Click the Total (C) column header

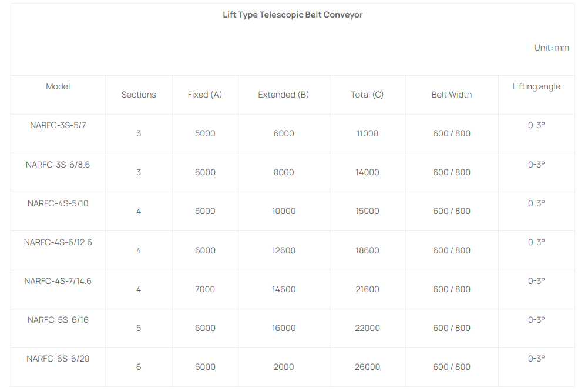click(x=367, y=95)
